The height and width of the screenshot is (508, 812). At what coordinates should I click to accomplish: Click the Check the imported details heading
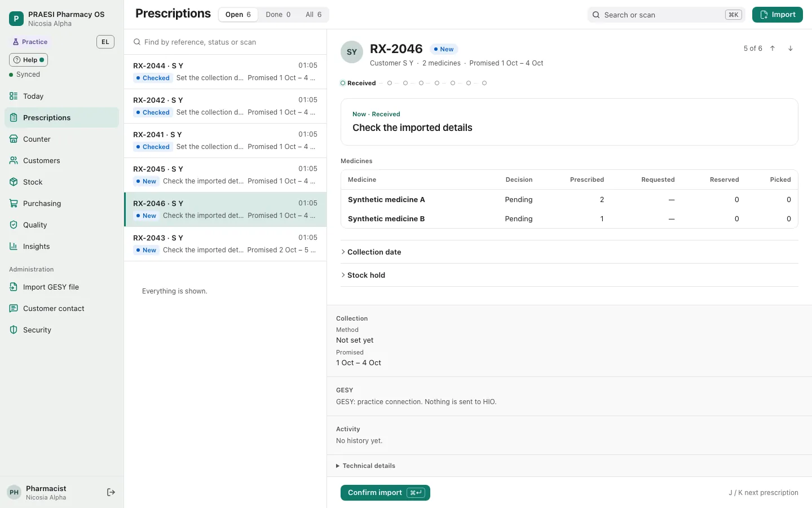pyautogui.click(x=412, y=128)
